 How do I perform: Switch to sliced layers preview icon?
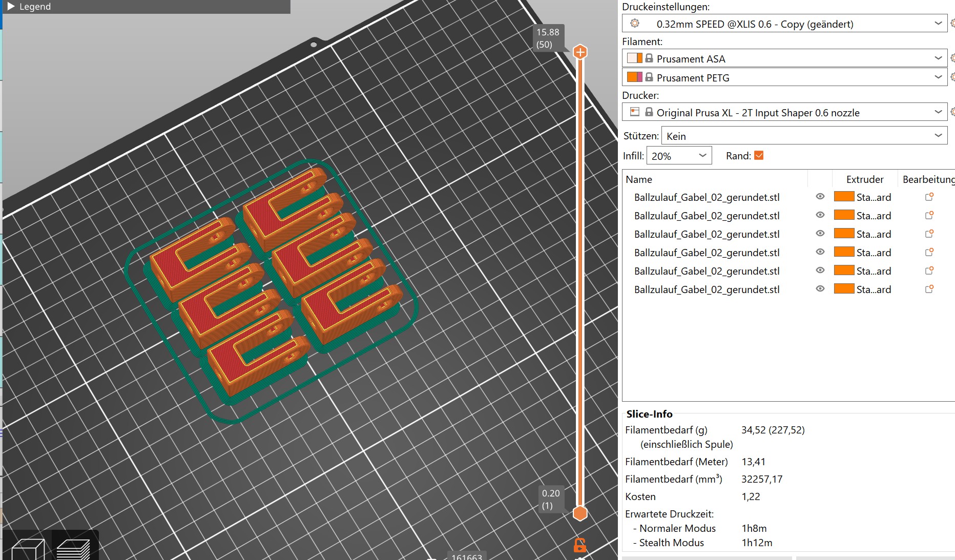73,549
